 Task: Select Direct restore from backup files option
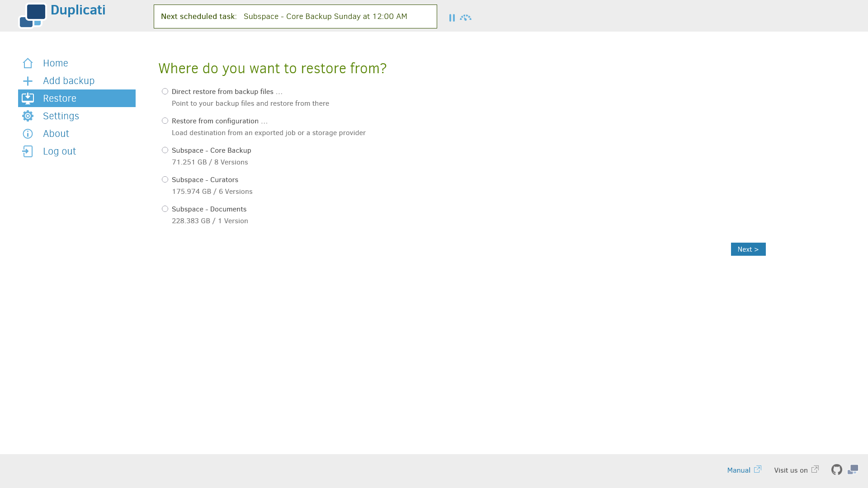(x=165, y=91)
